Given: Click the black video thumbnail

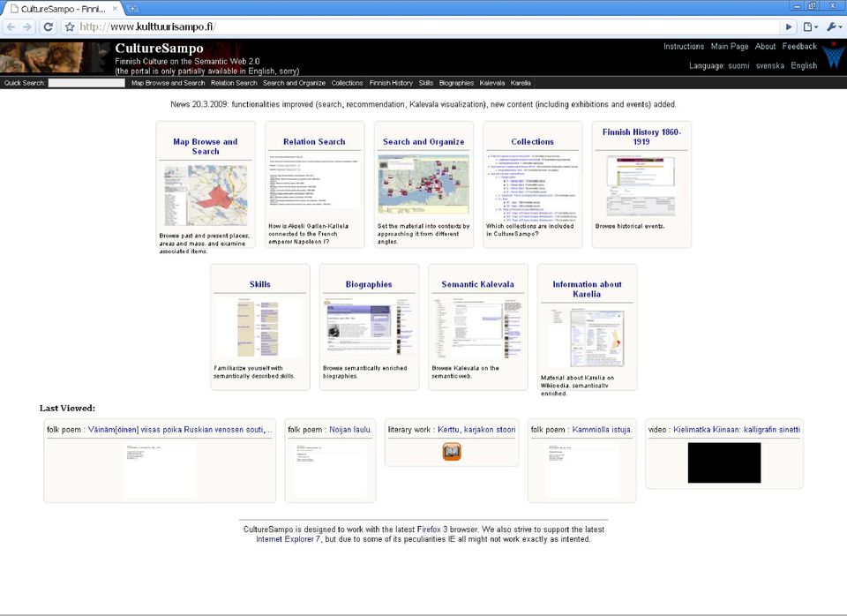Looking at the screenshot, I should coord(724,462).
